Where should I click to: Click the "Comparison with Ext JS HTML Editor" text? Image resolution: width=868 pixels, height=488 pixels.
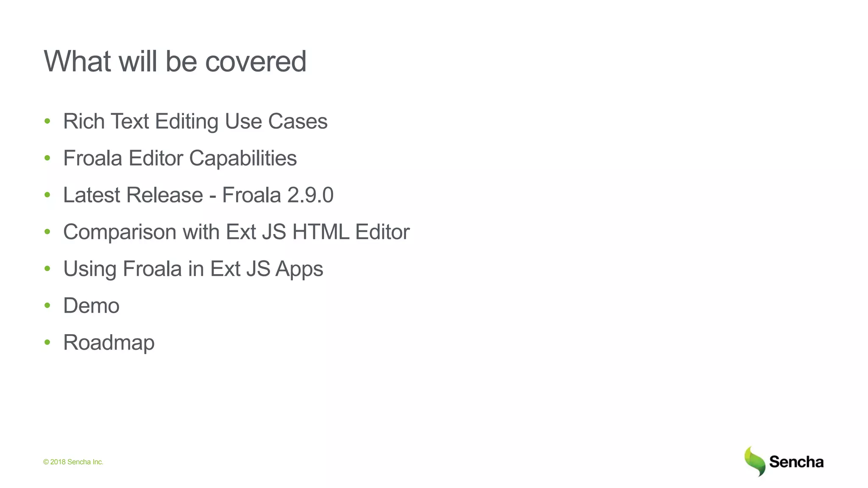pos(236,232)
